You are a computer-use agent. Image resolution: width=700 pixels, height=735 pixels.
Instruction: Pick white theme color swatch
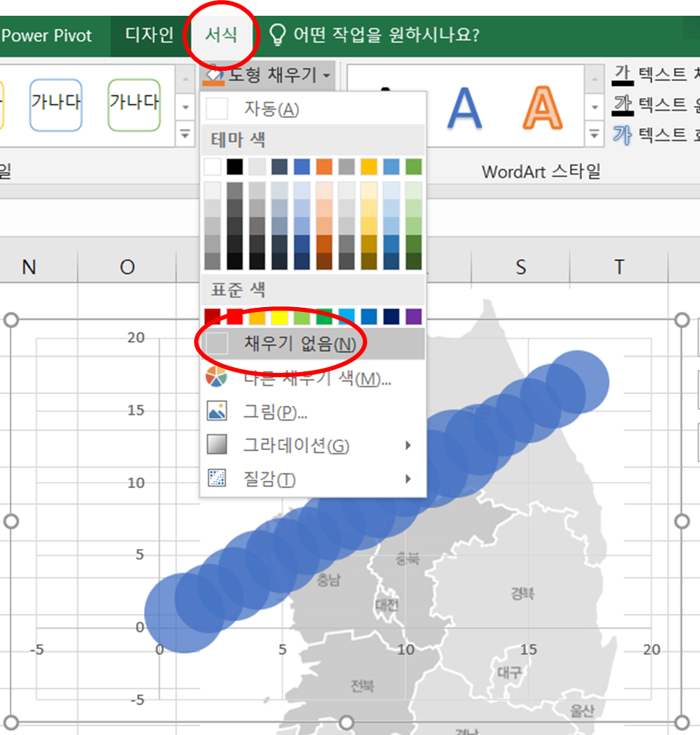(x=213, y=167)
